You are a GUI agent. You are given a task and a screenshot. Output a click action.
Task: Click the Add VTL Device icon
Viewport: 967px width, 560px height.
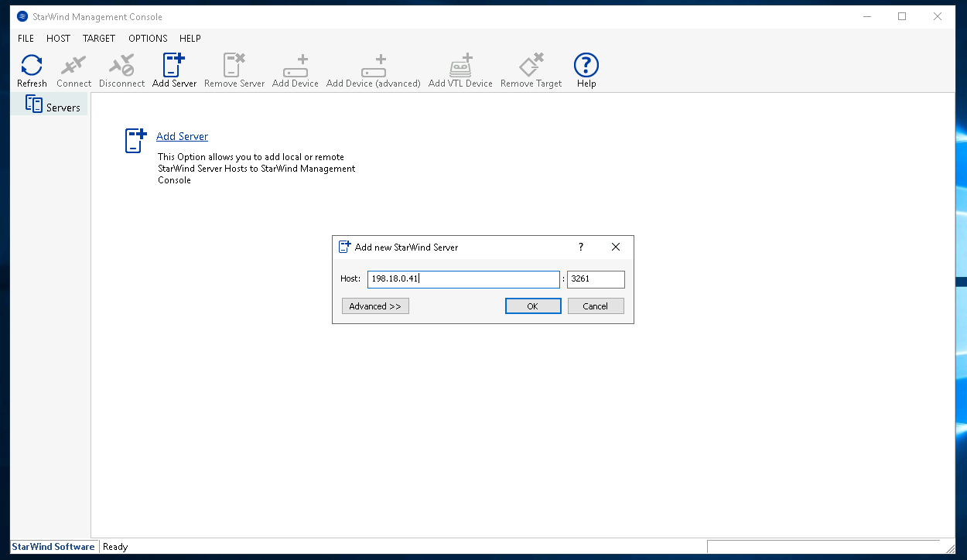(460, 70)
